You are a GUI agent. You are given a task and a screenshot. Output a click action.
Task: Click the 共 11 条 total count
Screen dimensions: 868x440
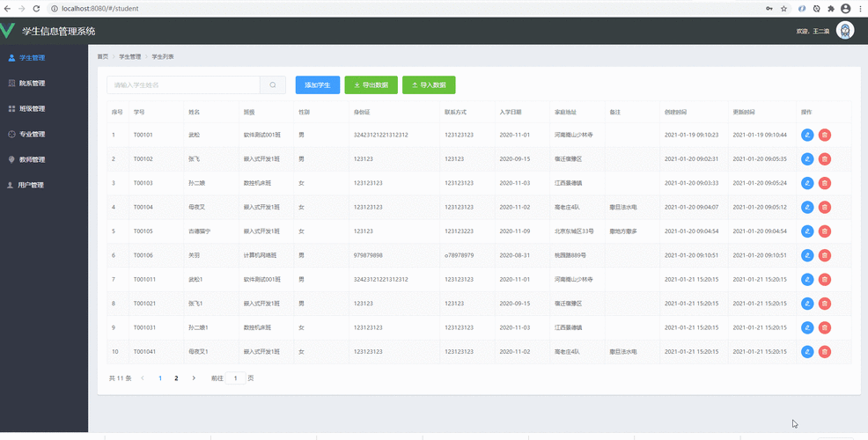coord(120,378)
